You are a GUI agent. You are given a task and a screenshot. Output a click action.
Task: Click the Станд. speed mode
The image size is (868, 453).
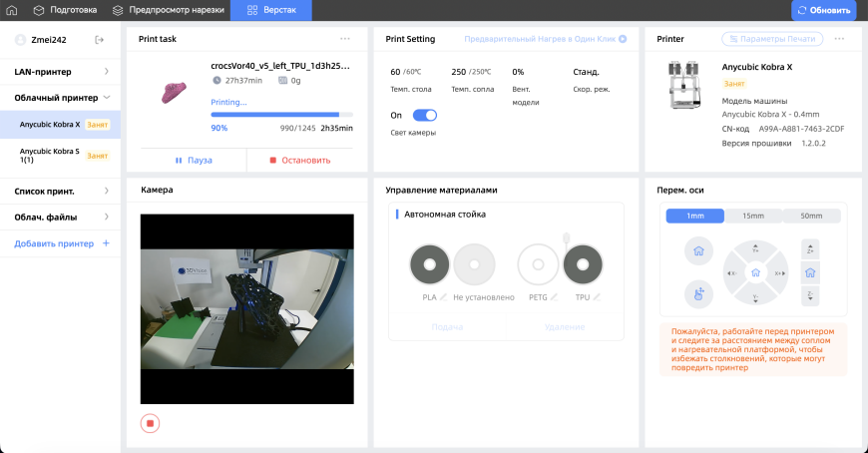click(586, 72)
